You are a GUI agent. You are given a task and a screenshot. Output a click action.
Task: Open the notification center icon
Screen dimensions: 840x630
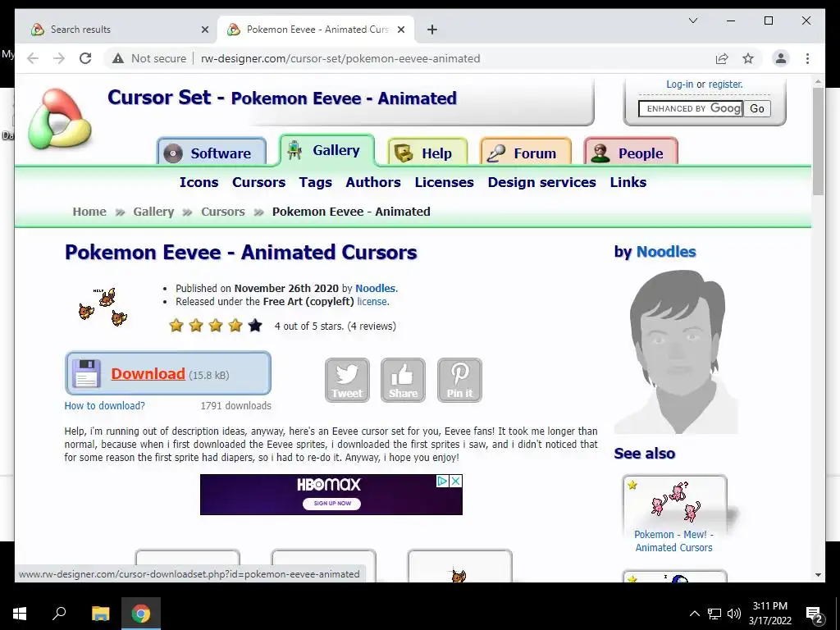pos(815,614)
